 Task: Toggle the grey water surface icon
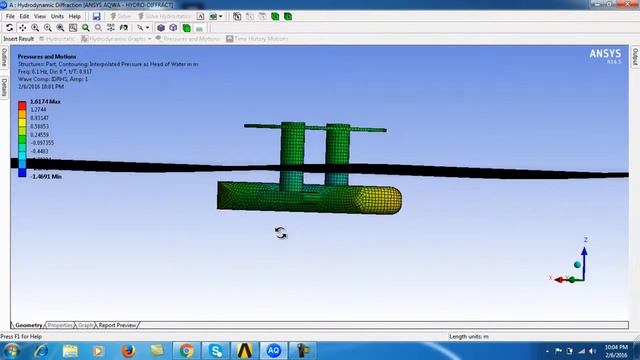point(199,29)
